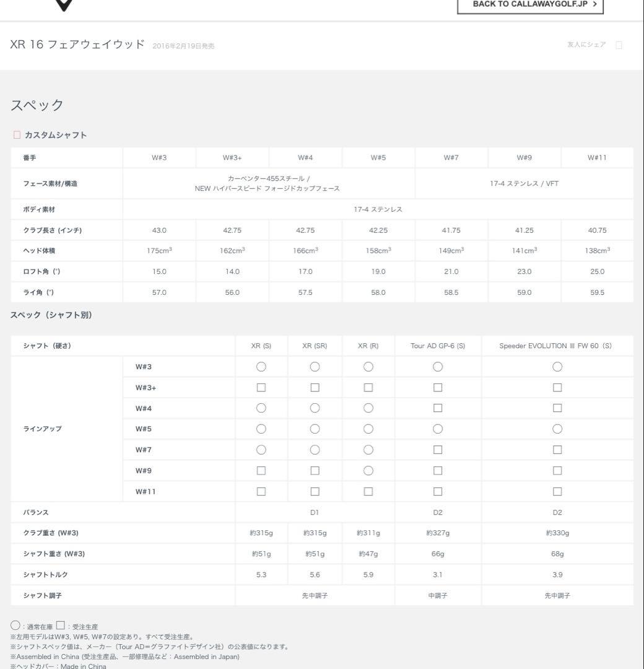This screenshot has height=669, width=644.
Task: Click the W#11 square under XR (SR)
Action: click(x=315, y=491)
